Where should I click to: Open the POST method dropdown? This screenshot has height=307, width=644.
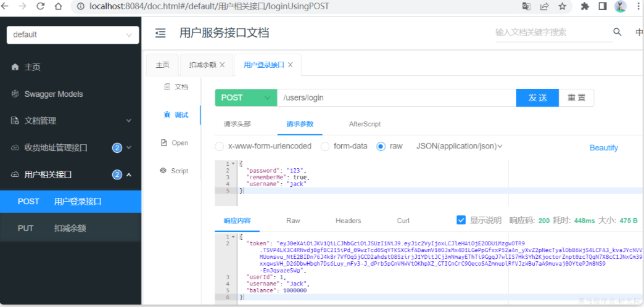tap(246, 97)
